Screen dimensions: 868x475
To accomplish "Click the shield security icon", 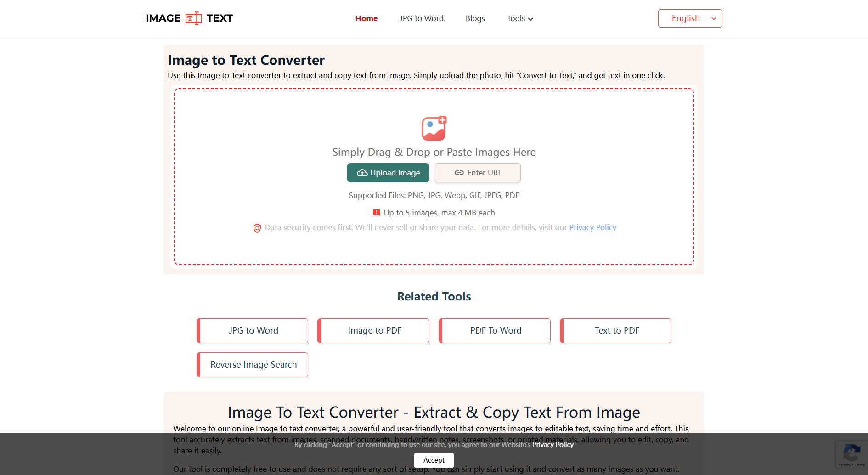I will click(x=257, y=228).
